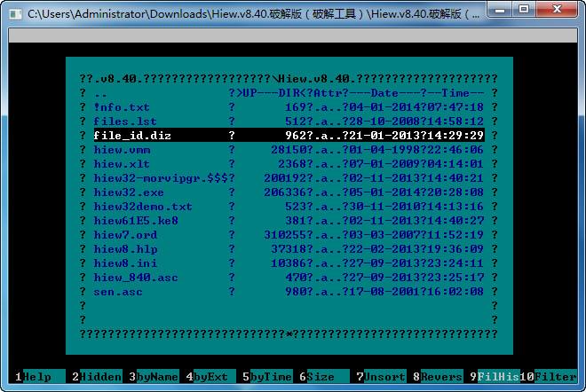The width and height of the screenshot is (586, 392).
Task: Click the highlighted file_id.diz entry
Action: [x=289, y=135]
